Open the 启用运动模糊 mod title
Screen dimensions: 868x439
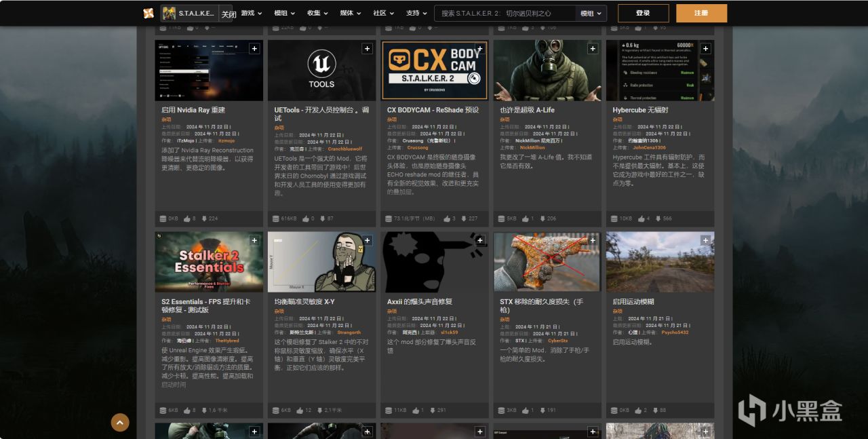point(633,301)
